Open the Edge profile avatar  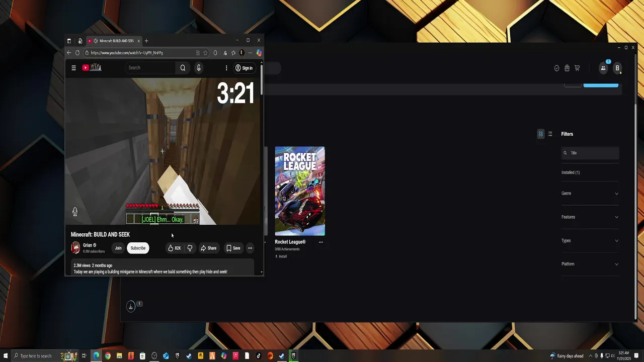pos(242,53)
